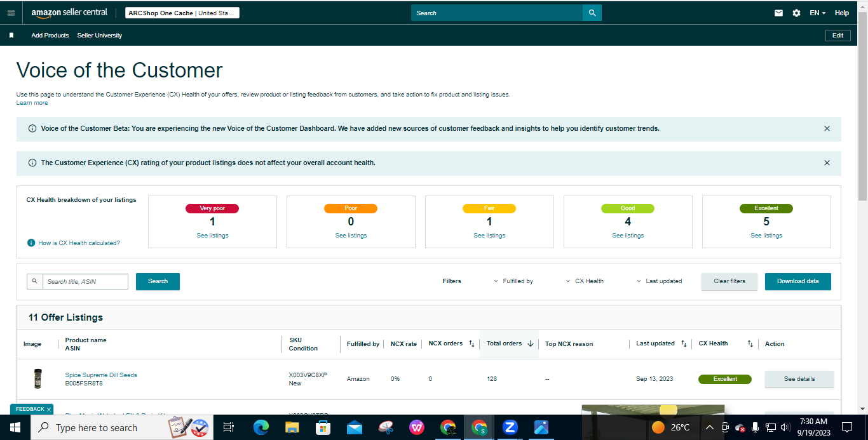This screenshot has width=868, height=440.
Task: See listings under Very poor
Action: click(x=212, y=236)
